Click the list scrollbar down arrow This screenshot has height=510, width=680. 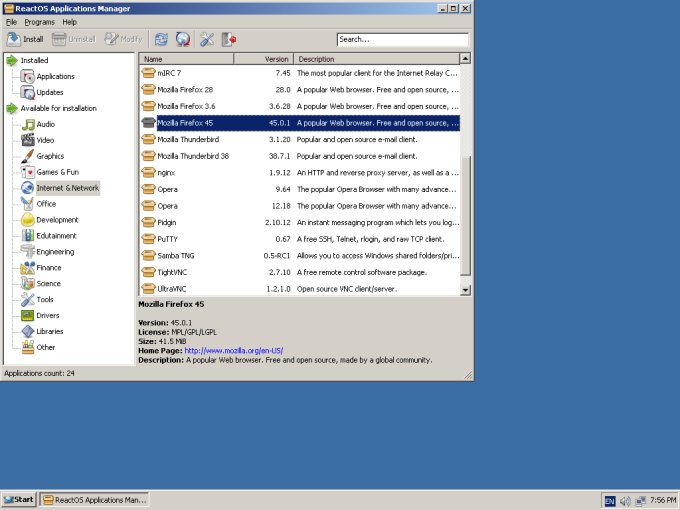point(465,290)
